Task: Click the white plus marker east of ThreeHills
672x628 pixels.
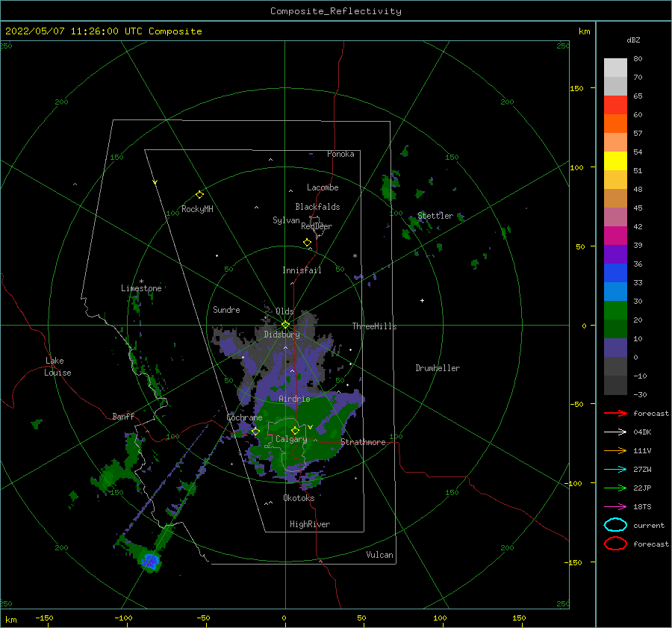Action: pyautogui.click(x=422, y=300)
